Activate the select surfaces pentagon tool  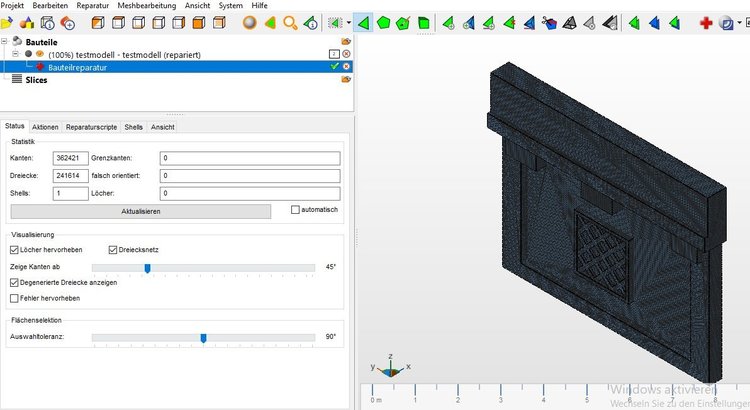click(384, 22)
